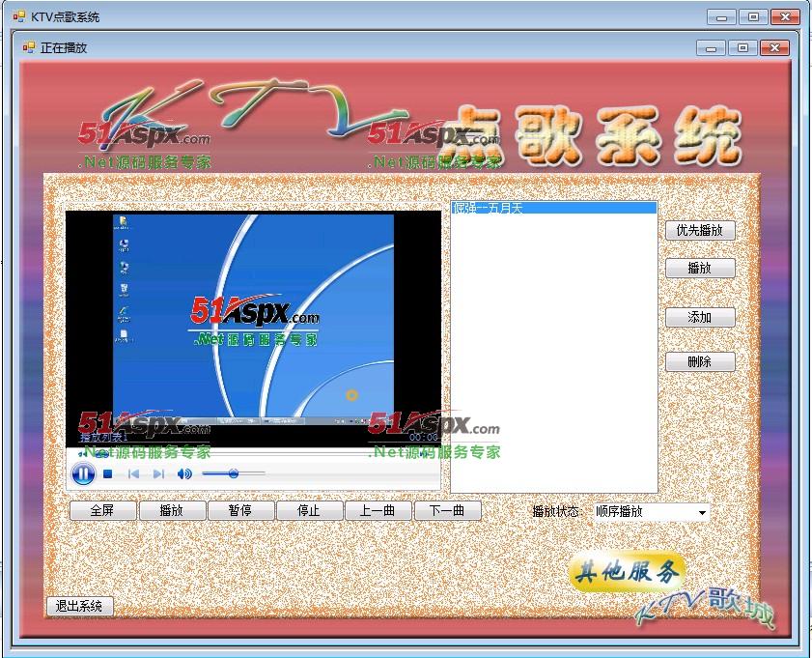
Task: Close the 正在播放 window
Action: pyautogui.click(x=774, y=47)
